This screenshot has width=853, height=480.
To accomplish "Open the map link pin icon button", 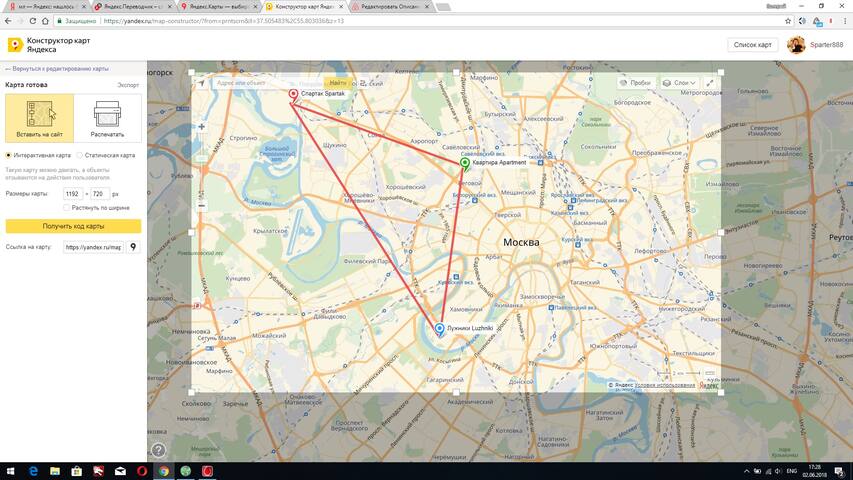I will [133, 247].
